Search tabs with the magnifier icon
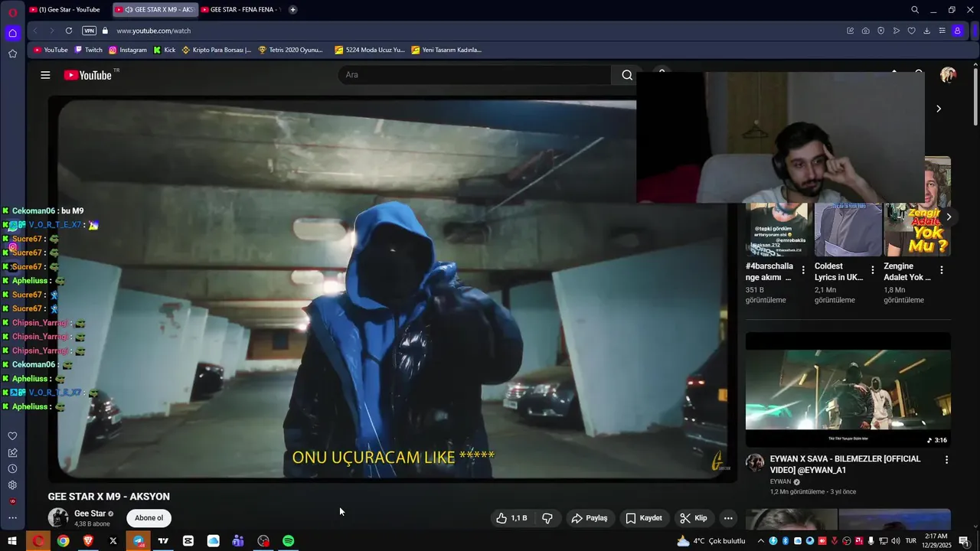The width and height of the screenshot is (980, 551). coord(915,10)
